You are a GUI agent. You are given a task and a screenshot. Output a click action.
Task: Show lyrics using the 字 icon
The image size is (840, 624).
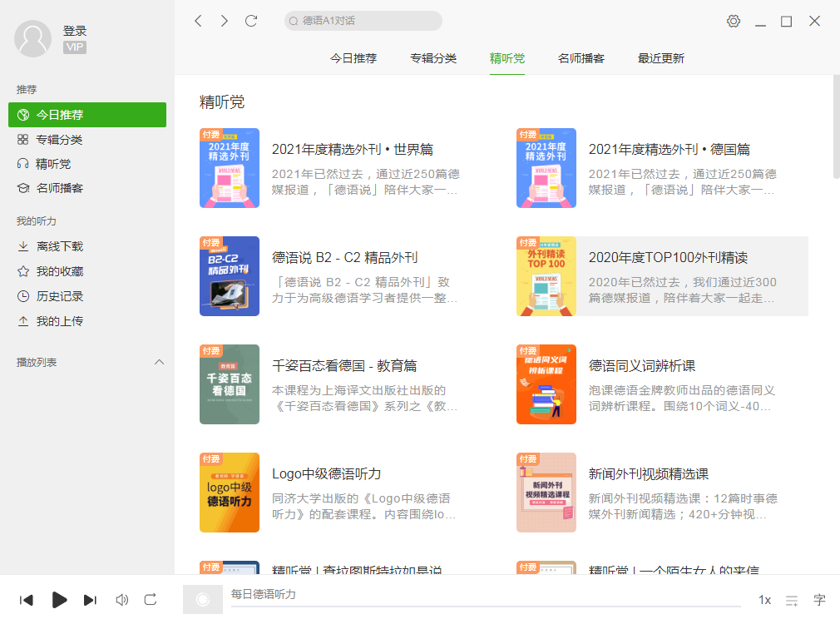pos(818,600)
